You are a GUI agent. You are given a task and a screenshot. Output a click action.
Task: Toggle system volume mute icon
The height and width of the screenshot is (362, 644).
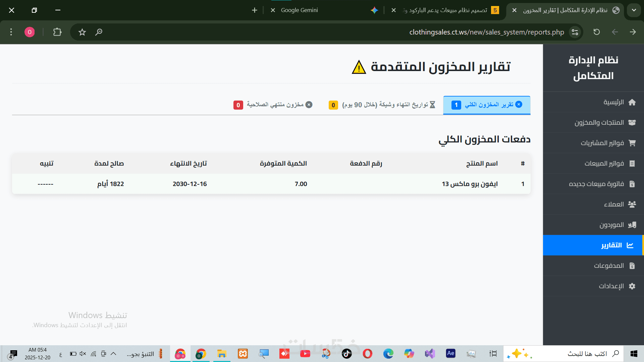pos(83,354)
